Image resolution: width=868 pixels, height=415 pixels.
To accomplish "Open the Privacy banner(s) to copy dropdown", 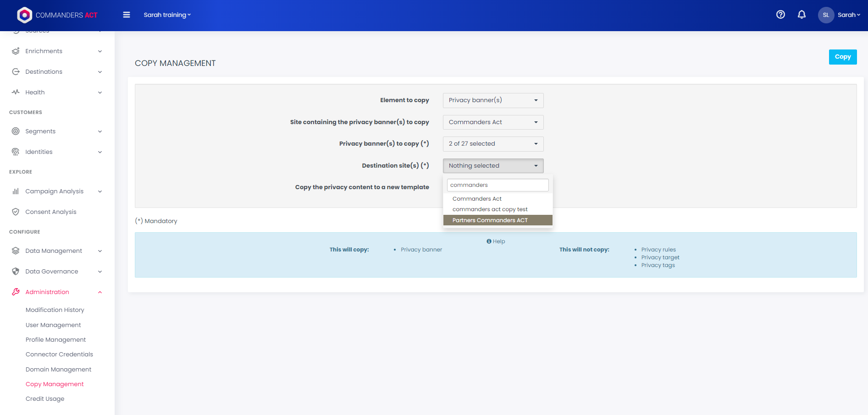I will [493, 144].
